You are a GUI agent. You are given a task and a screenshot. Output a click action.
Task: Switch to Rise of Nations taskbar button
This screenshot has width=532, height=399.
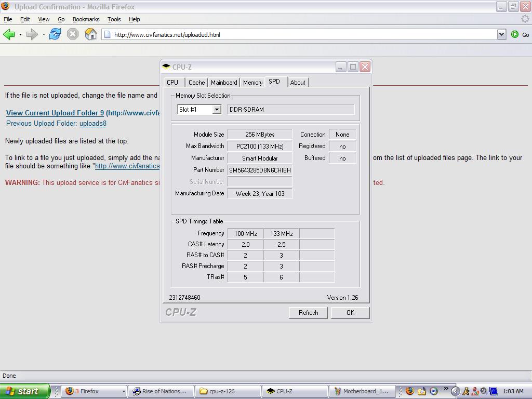pyautogui.click(x=161, y=391)
